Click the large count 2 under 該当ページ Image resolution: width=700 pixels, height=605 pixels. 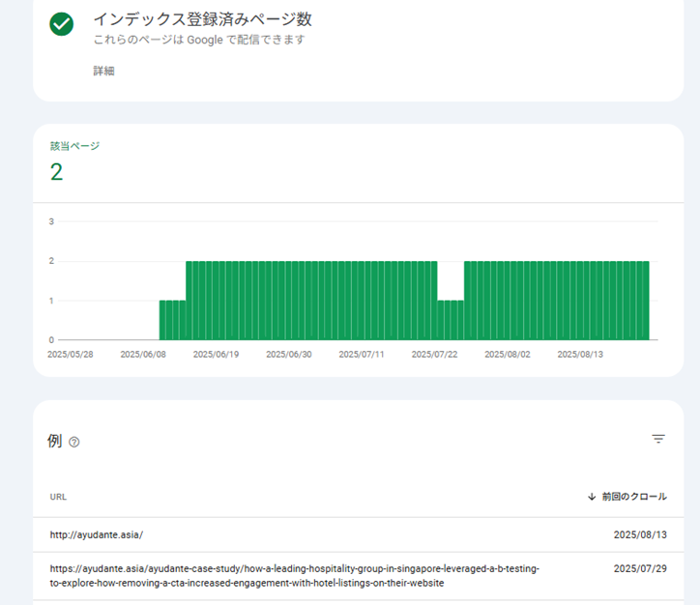[x=56, y=173]
